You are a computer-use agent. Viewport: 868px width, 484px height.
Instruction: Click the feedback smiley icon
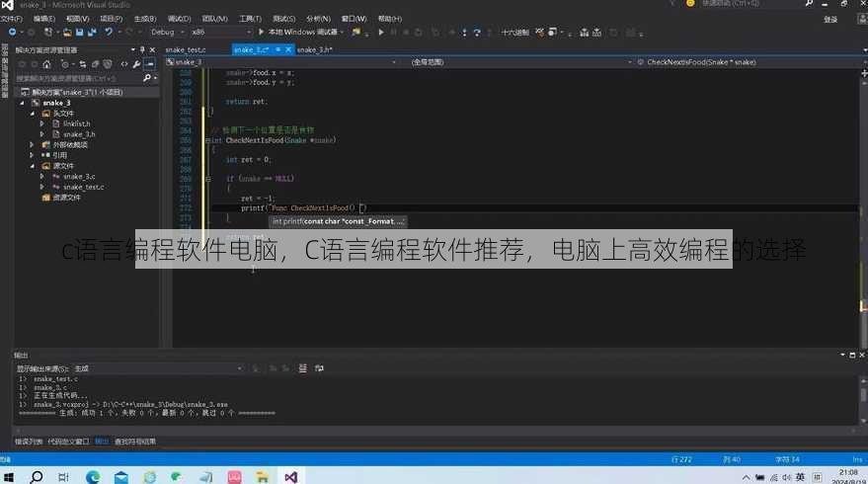[x=690, y=3]
